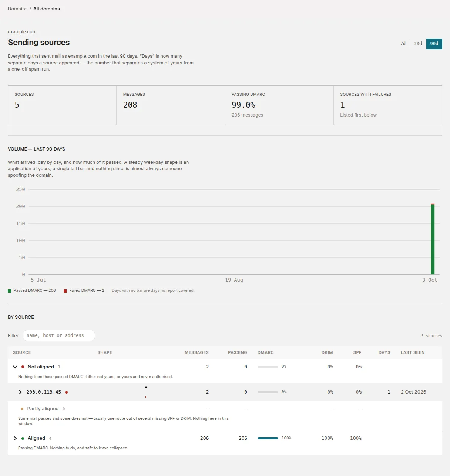Click the green bar in the volume chart
Screen dimensions: 450x476
pos(433,240)
